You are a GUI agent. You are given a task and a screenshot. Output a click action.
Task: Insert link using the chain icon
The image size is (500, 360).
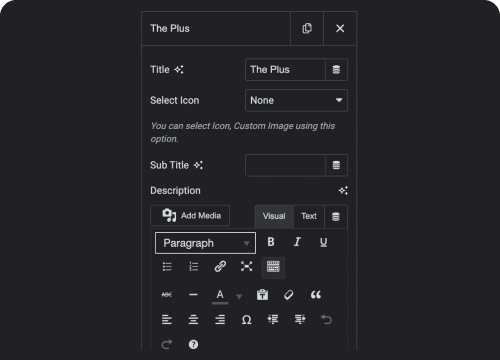coord(220,267)
